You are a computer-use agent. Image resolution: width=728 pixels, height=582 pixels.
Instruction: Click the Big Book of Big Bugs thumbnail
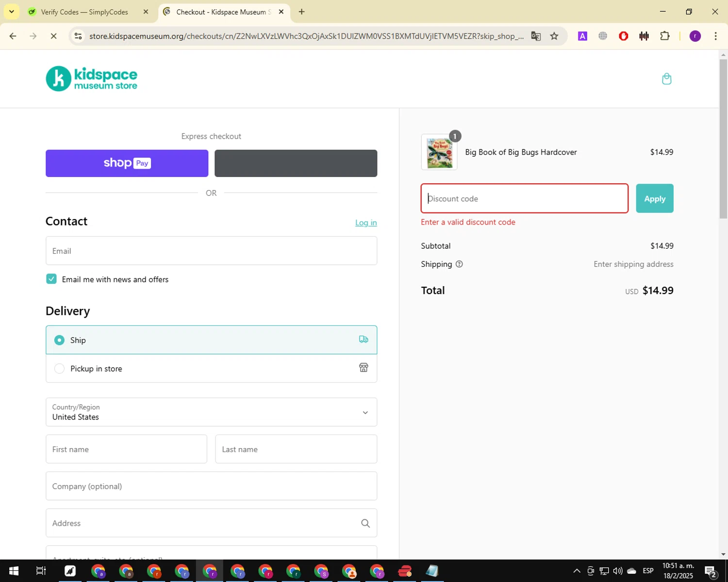[x=439, y=152]
